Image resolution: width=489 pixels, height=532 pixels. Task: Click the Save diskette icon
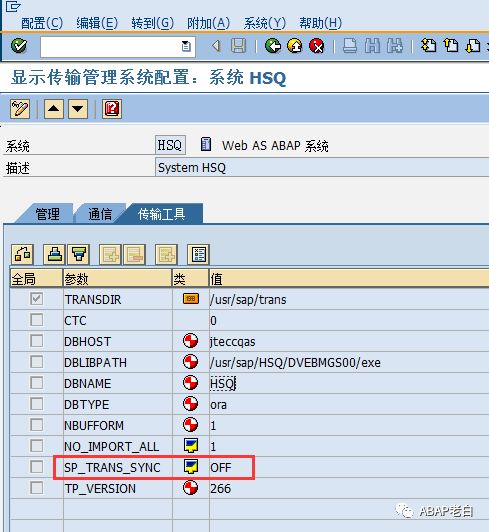pos(238,45)
